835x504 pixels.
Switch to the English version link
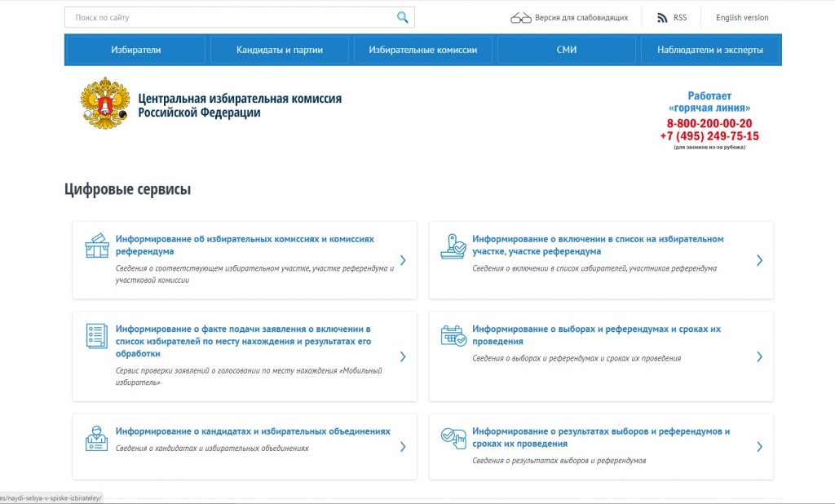click(741, 18)
